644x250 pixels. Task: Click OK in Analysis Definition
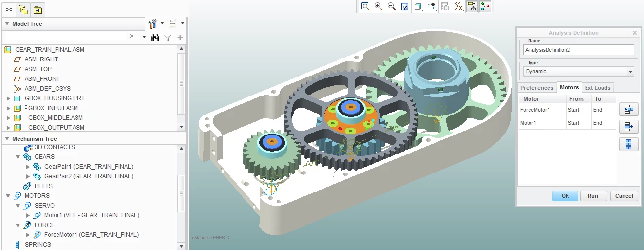click(565, 196)
